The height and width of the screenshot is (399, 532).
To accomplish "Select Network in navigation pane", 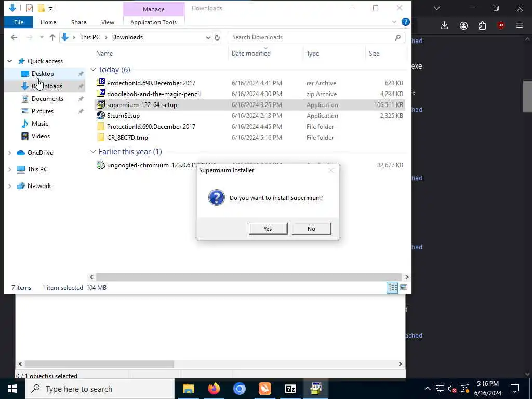I will tap(39, 186).
